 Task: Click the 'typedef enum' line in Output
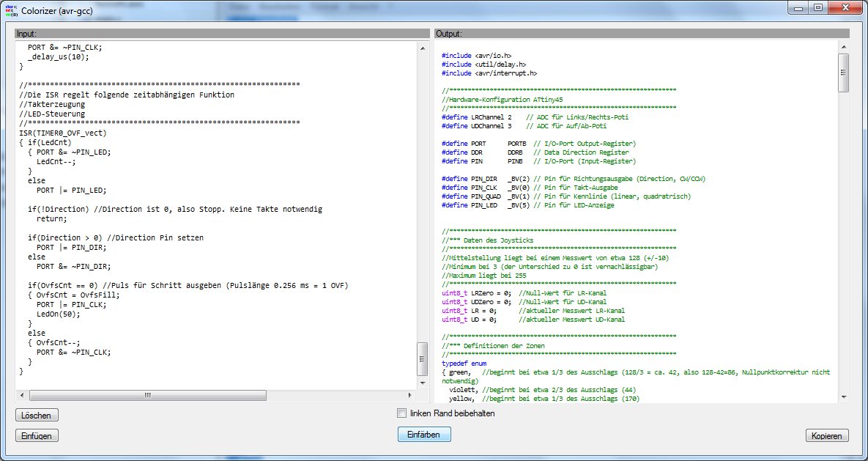tap(464, 364)
